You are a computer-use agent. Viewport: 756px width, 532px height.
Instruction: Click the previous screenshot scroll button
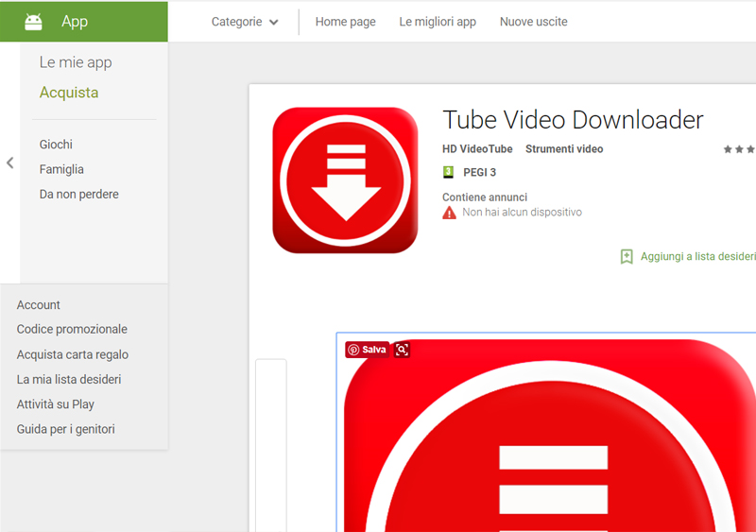point(271,445)
